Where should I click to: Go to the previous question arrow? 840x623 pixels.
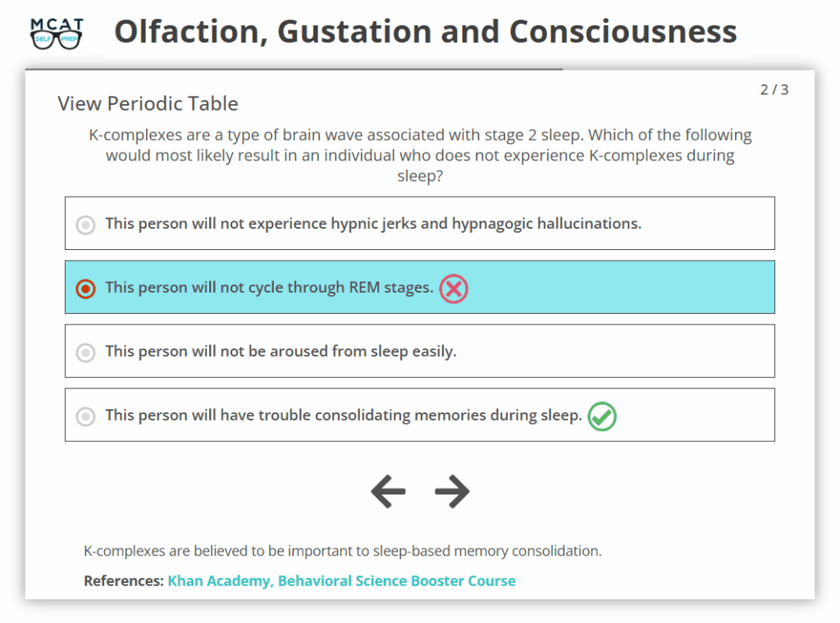tap(388, 491)
